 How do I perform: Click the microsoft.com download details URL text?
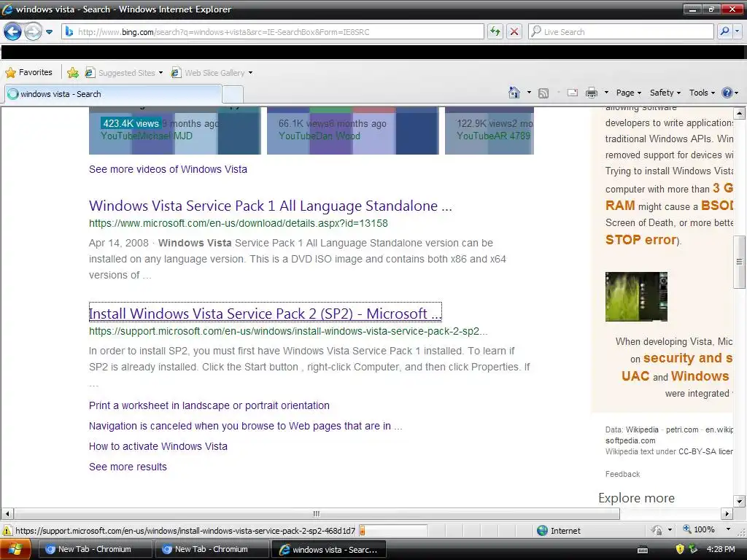239,223
